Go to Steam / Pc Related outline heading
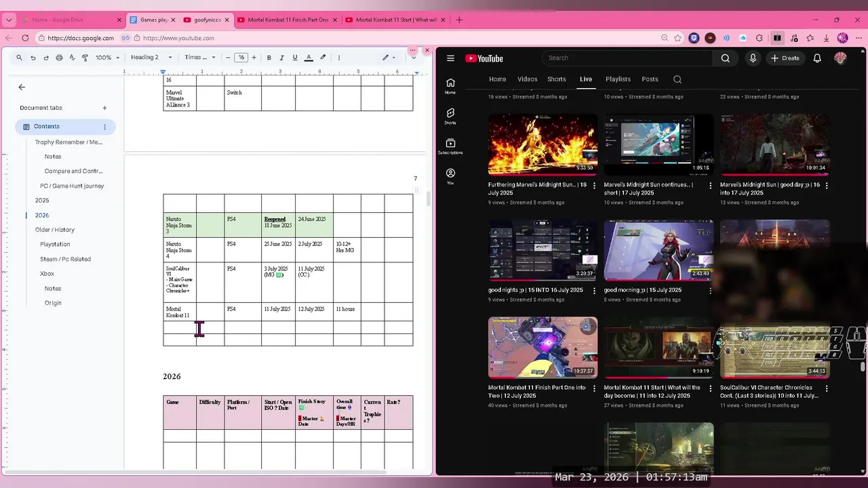 65,259
